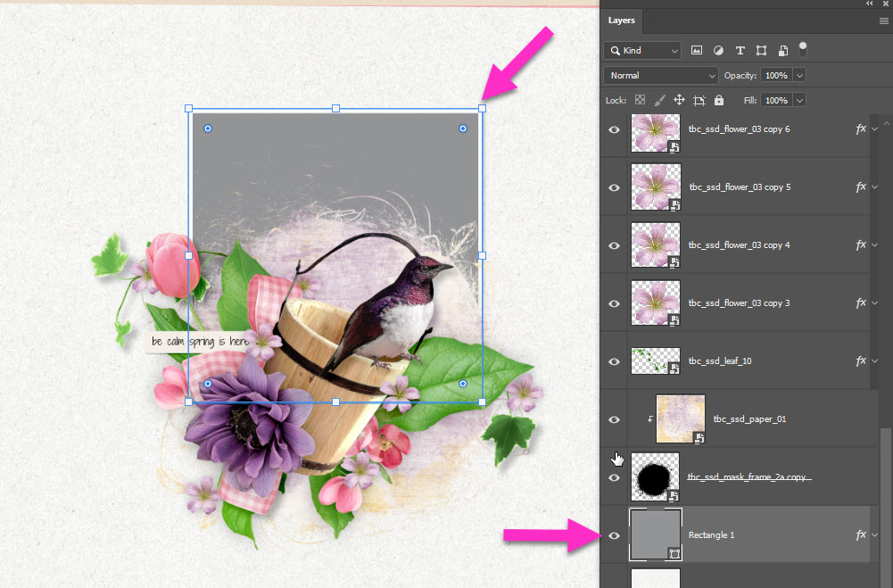Screen dimensions: 893x588
Task: Filter layers by adjustment layers icon
Action: pos(718,51)
